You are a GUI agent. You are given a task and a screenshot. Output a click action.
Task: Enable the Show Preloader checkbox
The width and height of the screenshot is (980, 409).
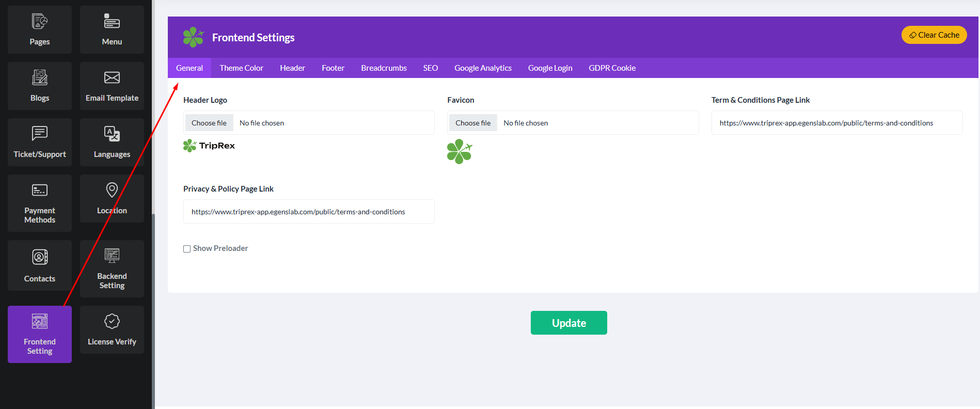point(187,249)
